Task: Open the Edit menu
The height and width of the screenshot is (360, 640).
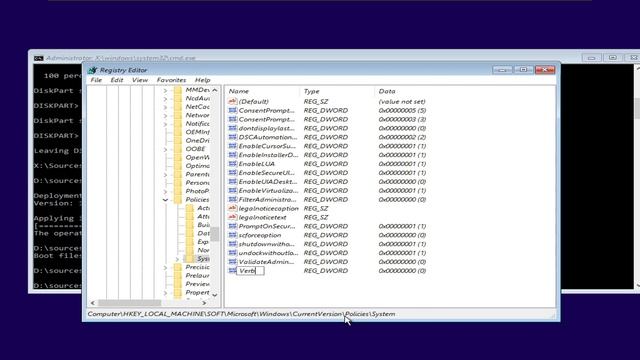Action: tap(117, 80)
